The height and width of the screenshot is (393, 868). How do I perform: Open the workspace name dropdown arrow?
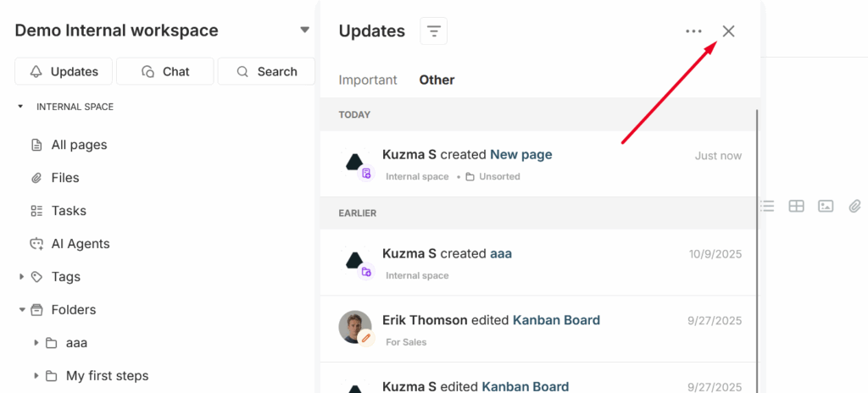click(x=305, y=30)
